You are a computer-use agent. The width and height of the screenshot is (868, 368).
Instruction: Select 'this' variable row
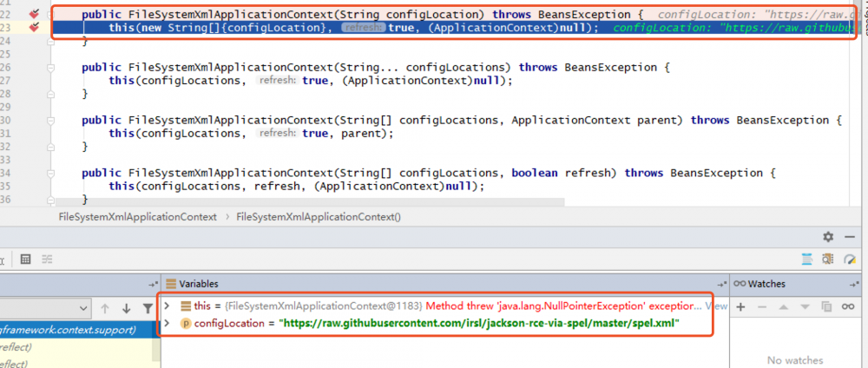(445, 306)
